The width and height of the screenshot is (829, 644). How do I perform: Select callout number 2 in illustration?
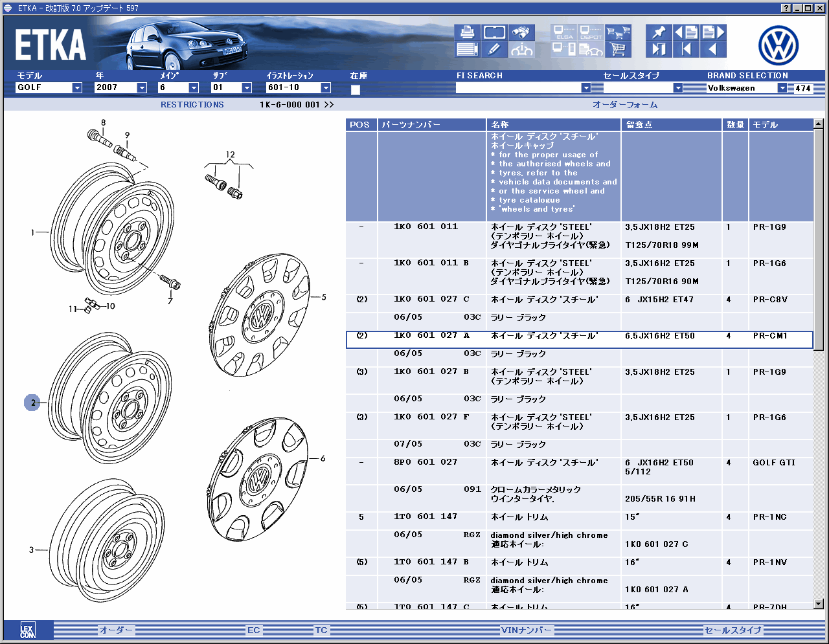coord(33,403)
